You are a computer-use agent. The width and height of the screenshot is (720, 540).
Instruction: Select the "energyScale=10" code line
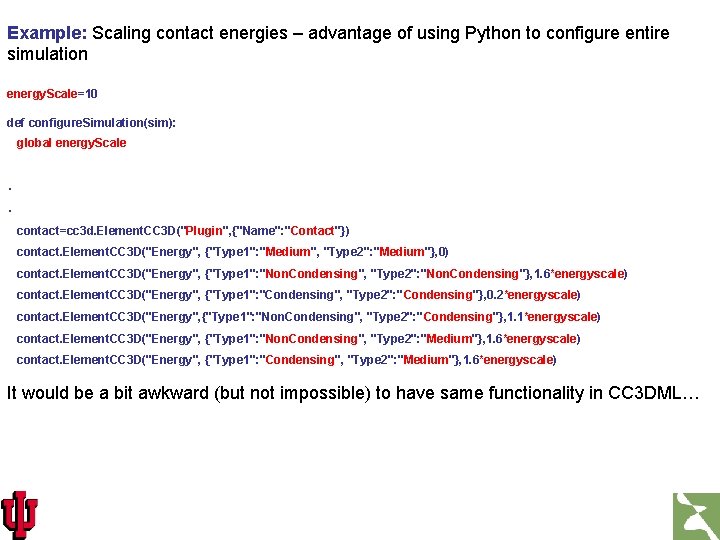click(x=52, y=94)
